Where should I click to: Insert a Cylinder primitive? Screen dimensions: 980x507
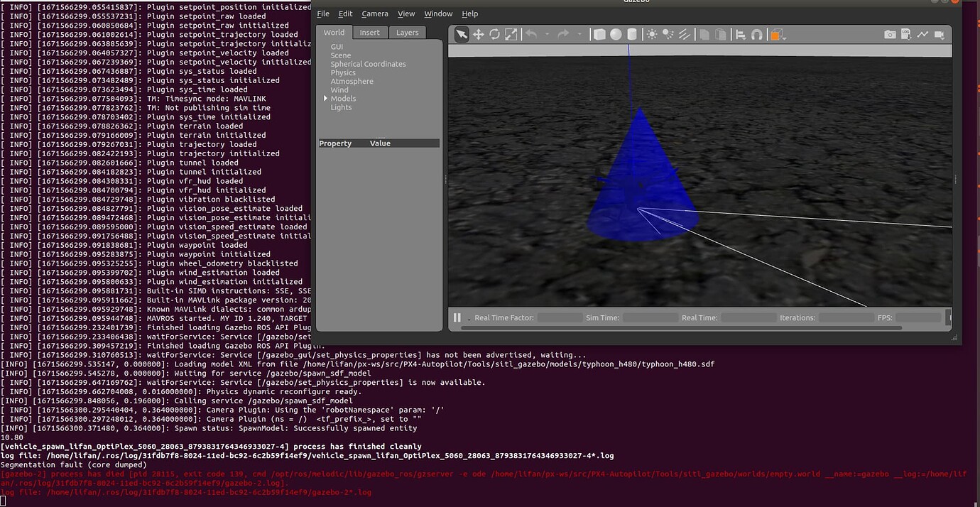click(x=631, y=33)
